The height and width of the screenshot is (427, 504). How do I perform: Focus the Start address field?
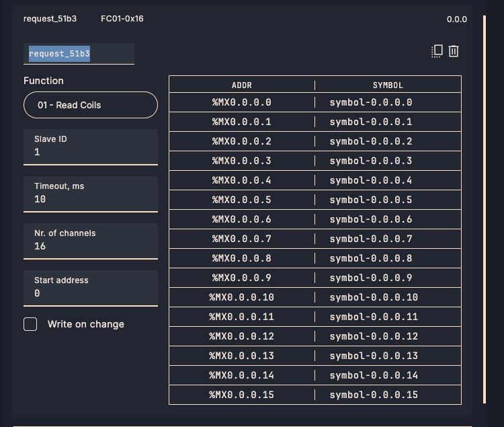coord(91,288)
